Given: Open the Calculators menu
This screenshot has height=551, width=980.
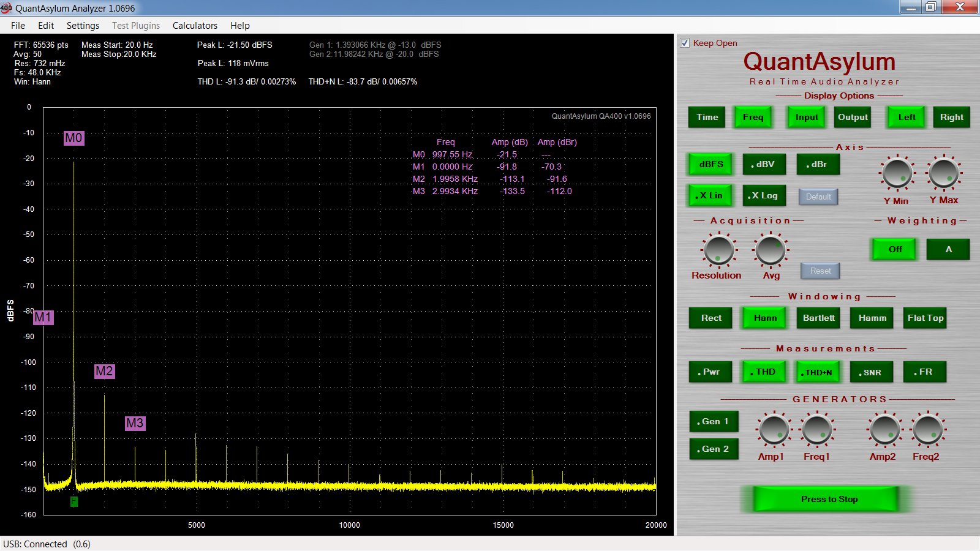Looking at the screenshot, I should 195,25.
